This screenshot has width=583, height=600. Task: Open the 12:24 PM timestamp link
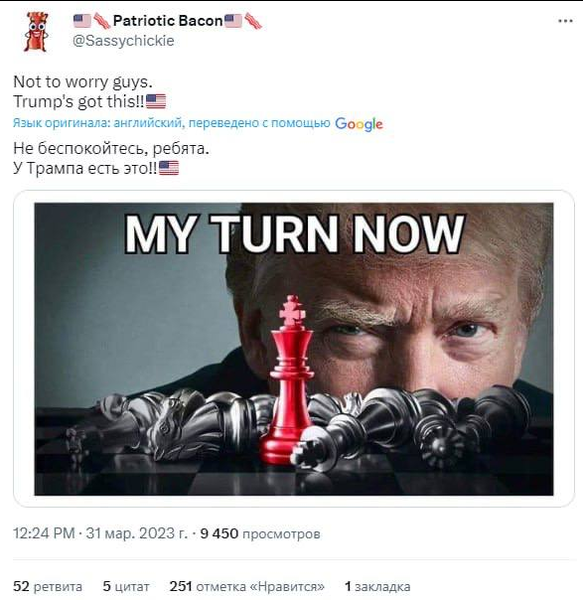(44, 533)
